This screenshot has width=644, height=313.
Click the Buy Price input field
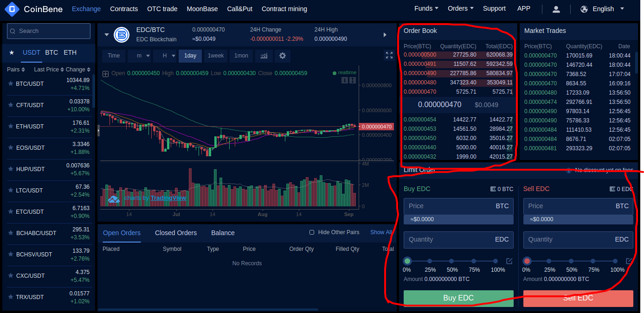(458, 206)
